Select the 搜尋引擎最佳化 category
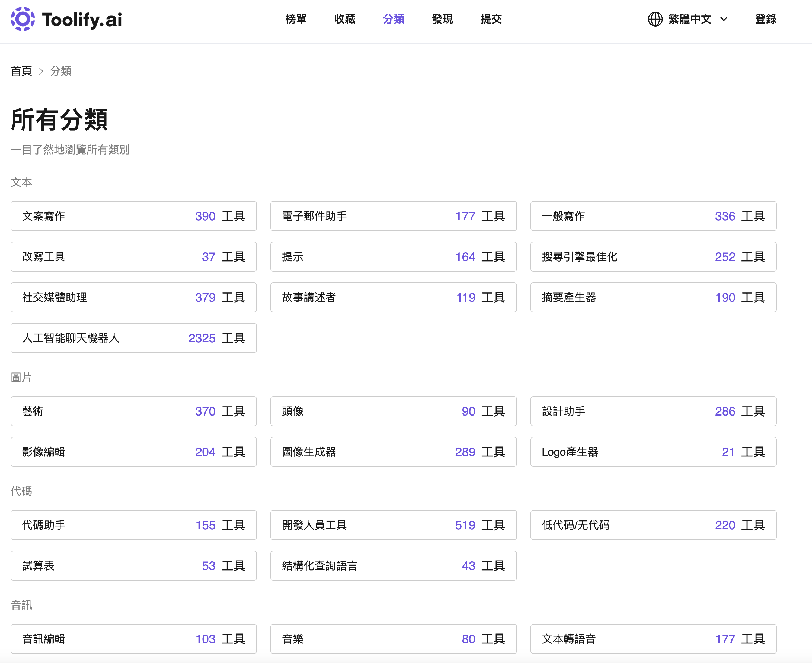Image resolution: width=812 pixels, height=663 pixels. pyautogui.click(x=653, y=257)
